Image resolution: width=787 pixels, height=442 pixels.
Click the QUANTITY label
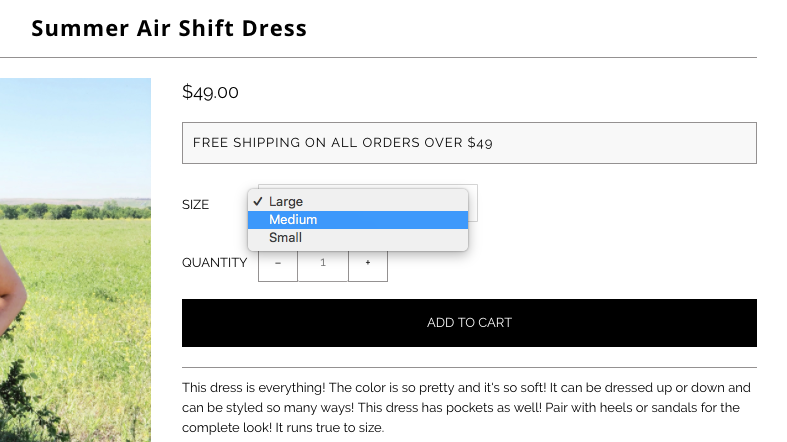point(214,263)
